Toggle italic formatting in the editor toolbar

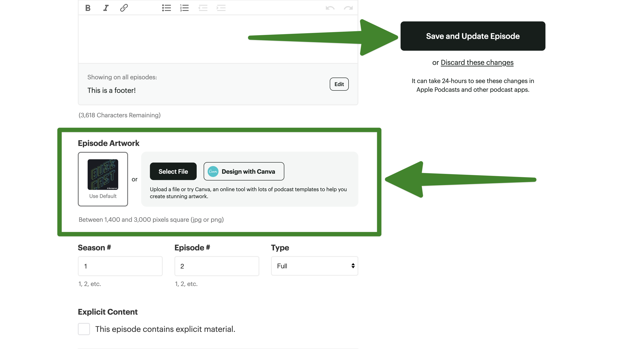coord(106,8)
